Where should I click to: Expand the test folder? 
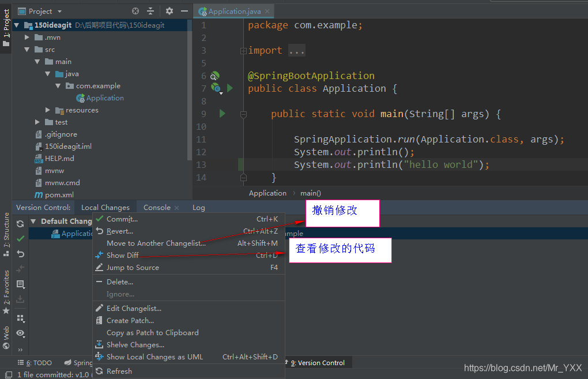point(37,122)
